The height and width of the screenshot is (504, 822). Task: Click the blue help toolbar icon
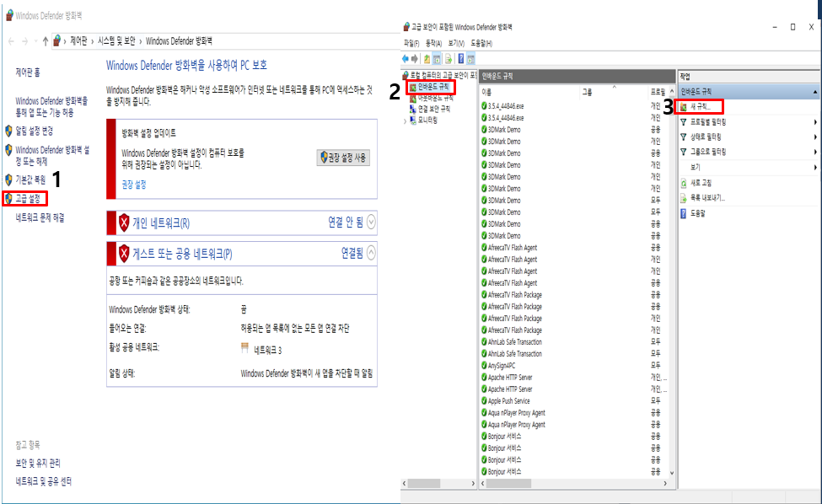click(461, 59)
